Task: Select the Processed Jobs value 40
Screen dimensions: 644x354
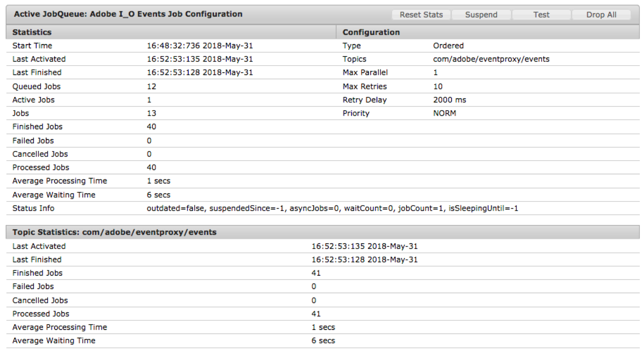Action: coord(151,167)
